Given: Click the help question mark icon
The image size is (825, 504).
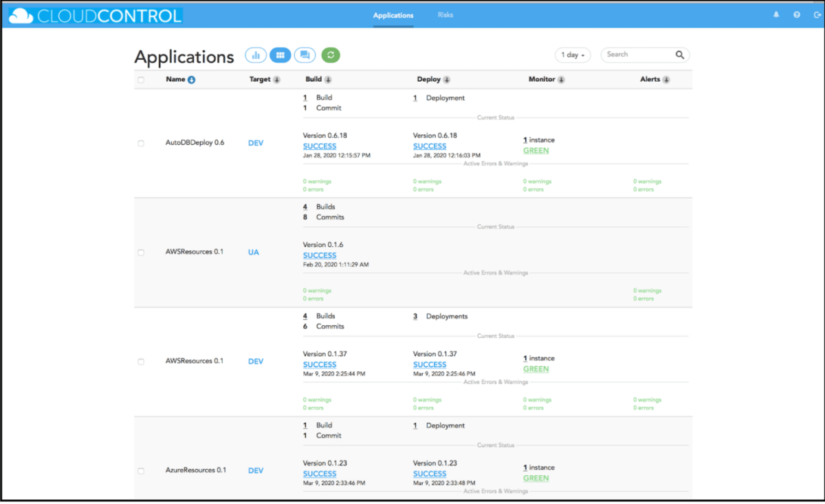Looking at the screenshot, I should click(x=796, y=14).
